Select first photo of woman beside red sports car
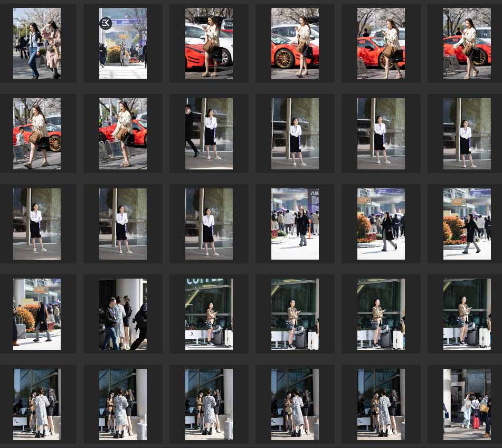The height and width of the screenshot is (448, 502). [x=209, y=43]
